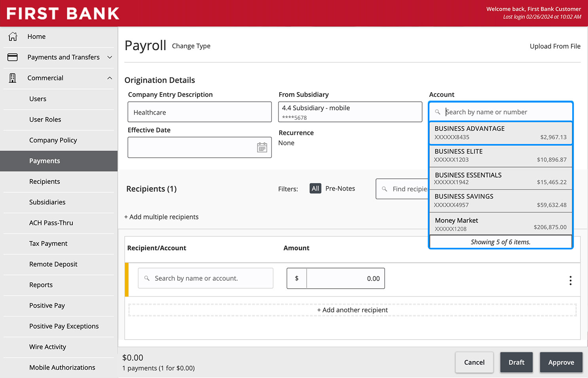
Task: Select Payments in sidebar
Action: pos(59,161)
